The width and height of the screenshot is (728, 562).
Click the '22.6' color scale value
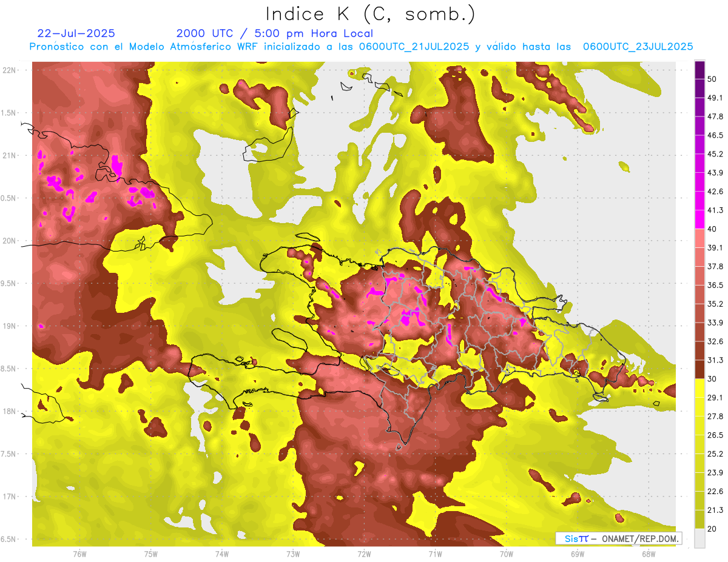click(715, 491)
